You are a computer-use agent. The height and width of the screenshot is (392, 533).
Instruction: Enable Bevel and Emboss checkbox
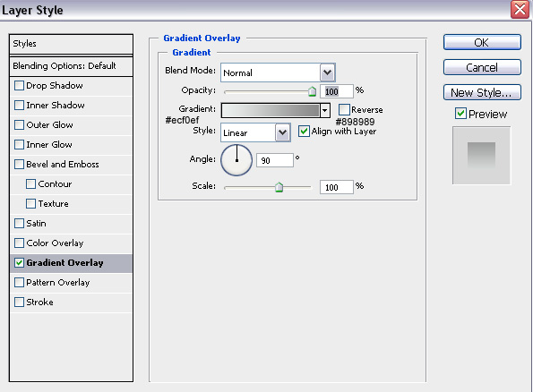pyautogui.click(x=19, y=164)
